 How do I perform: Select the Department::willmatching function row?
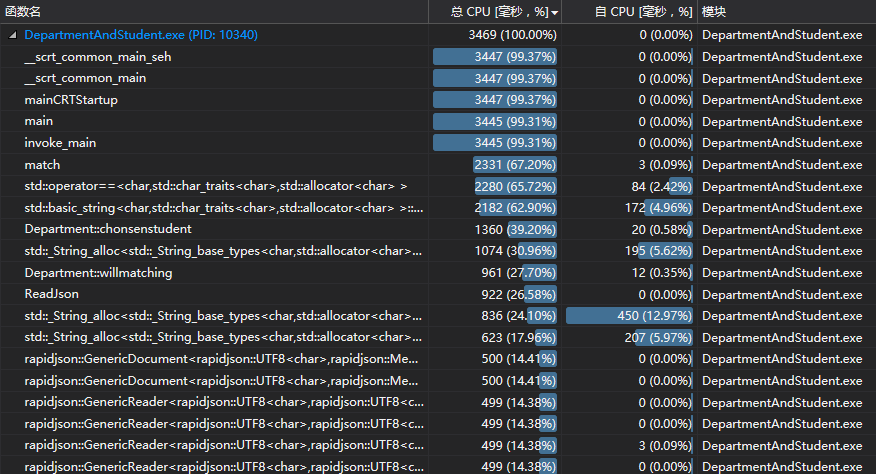click(x=438, y=273)
